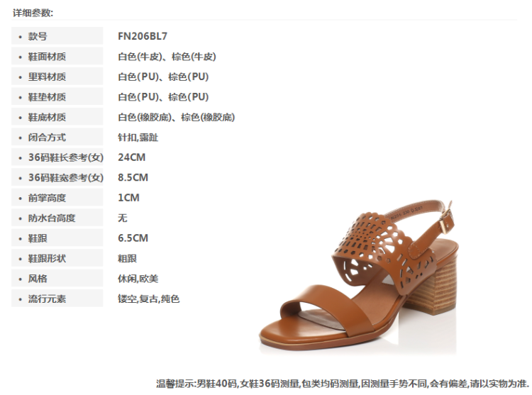This screenshot has height=395, width=532.
Task: Select the 鞋面材质 label
Action: [47, 57]
